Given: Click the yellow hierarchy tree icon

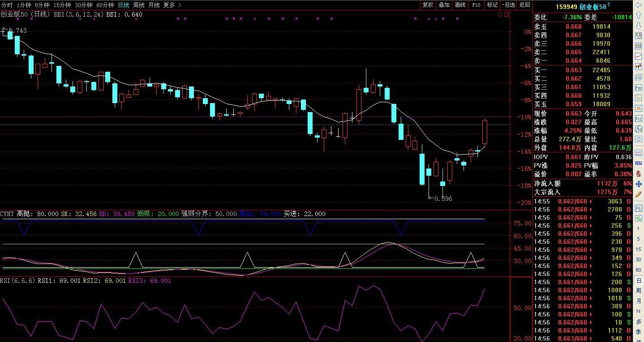Looking at the screenshot, I should [639, 98].
